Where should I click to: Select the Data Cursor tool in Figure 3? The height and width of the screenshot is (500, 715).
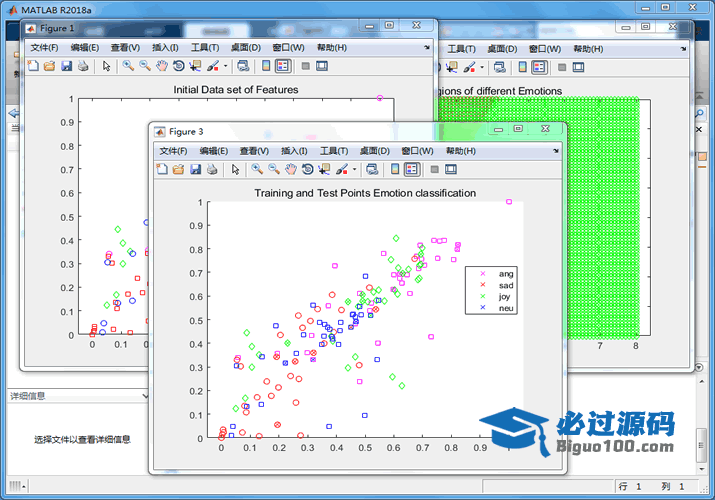point(324,170)
